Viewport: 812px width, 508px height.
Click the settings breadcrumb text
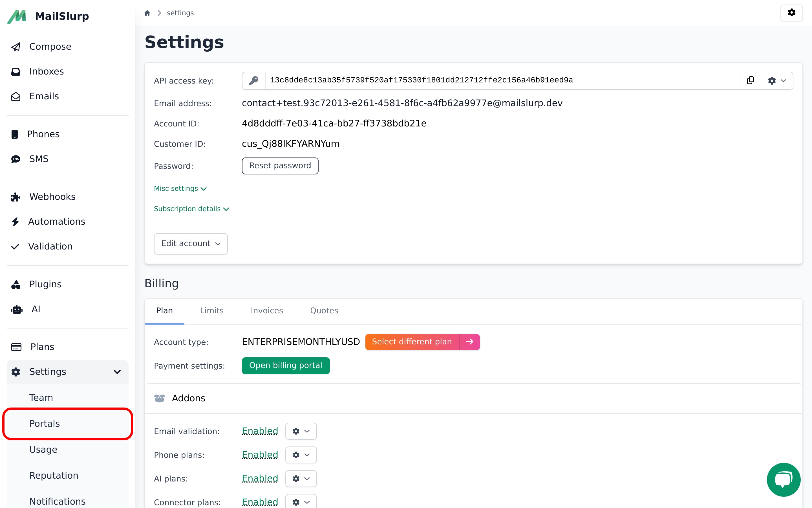point(180,13)
